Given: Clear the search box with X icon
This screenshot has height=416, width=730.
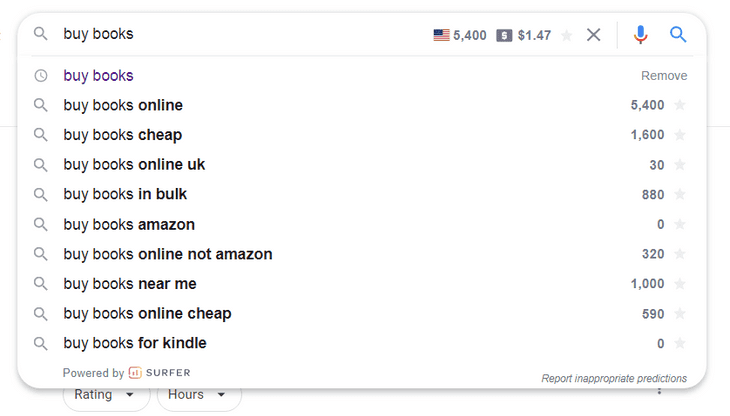Looking at the screenshot, I should (594, 35).
